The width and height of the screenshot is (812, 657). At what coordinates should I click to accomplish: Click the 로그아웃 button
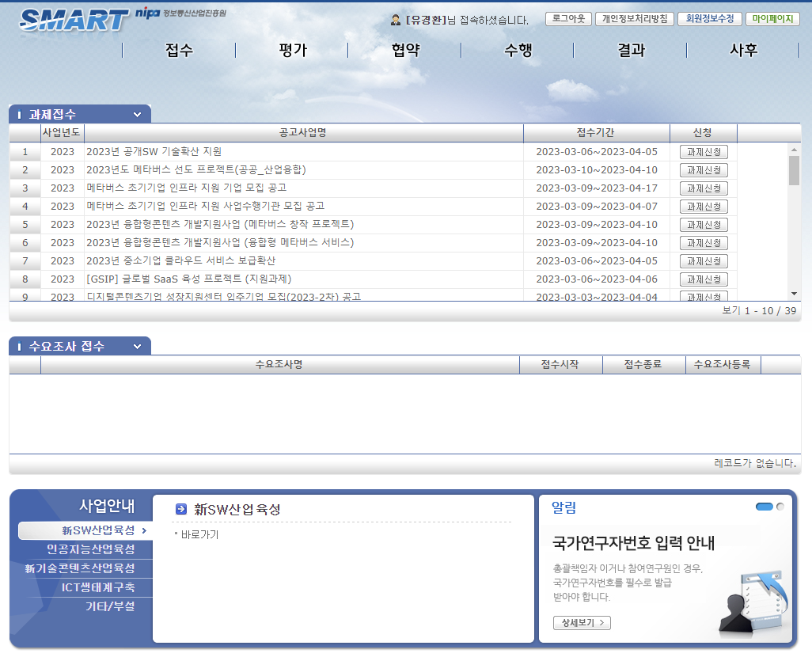tap(568, 19)
